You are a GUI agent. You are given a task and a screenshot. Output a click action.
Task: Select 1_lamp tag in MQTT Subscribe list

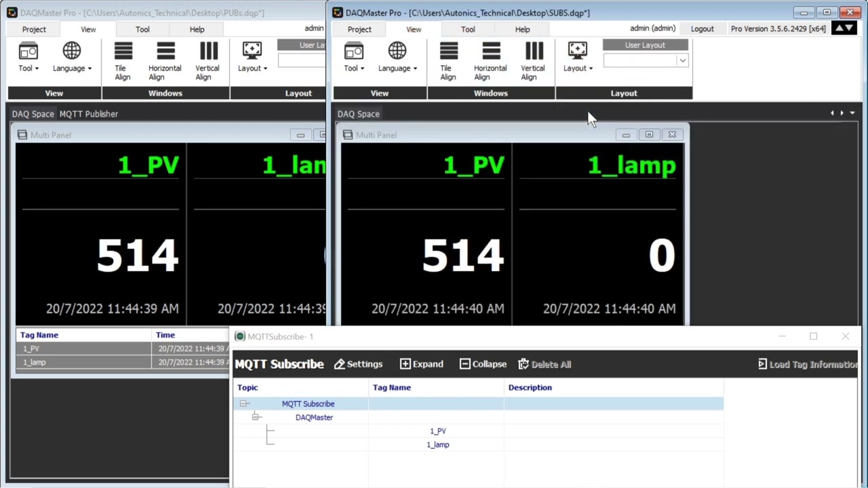point(437,445)
